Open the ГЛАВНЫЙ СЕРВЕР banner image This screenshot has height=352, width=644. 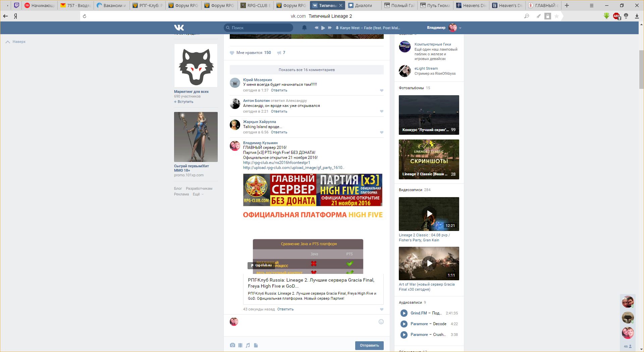tap(313, 190)
